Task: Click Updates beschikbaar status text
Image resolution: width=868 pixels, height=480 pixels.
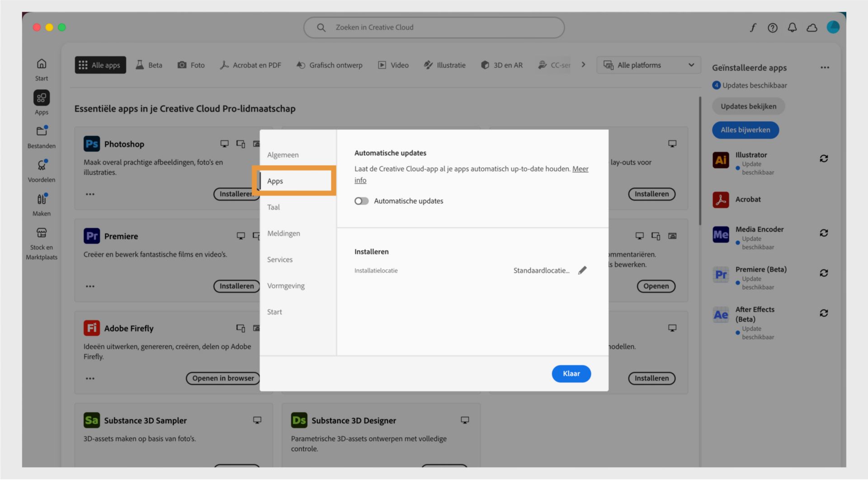Action: pos(754,85)
